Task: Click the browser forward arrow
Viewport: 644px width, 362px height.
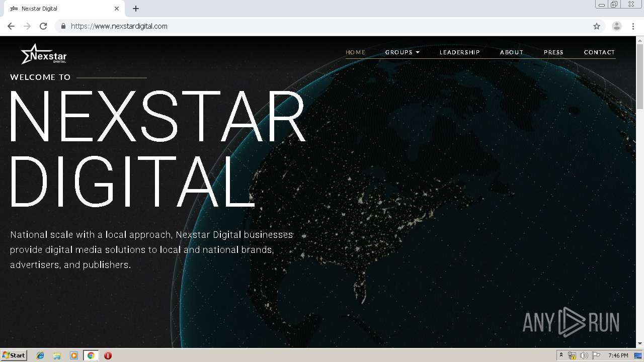Action: 27,26
